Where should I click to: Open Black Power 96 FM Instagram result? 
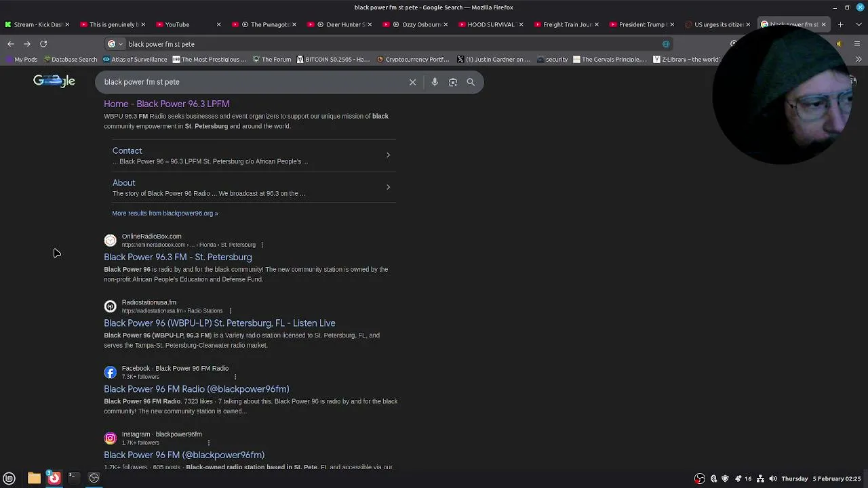[184, 455]
